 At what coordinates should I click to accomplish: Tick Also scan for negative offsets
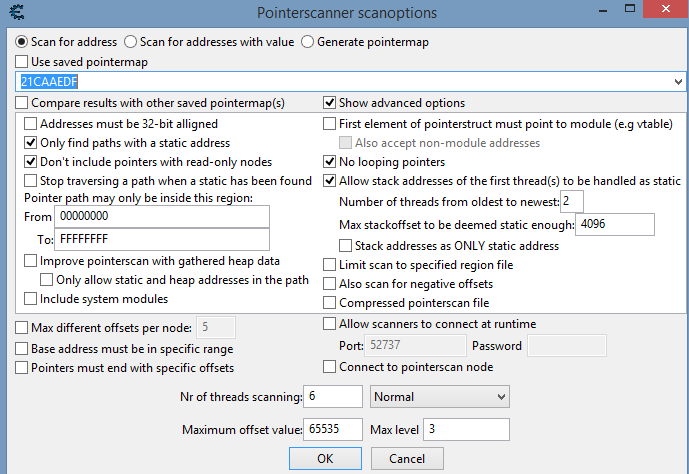pyautogui.click(x=331, y=284)
